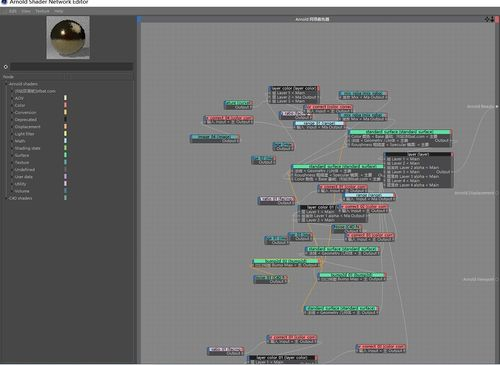Image resolution: width=500 pixels, height=365 pixels.
Task: Select the Undefined category row
Action: coord(25,170)
